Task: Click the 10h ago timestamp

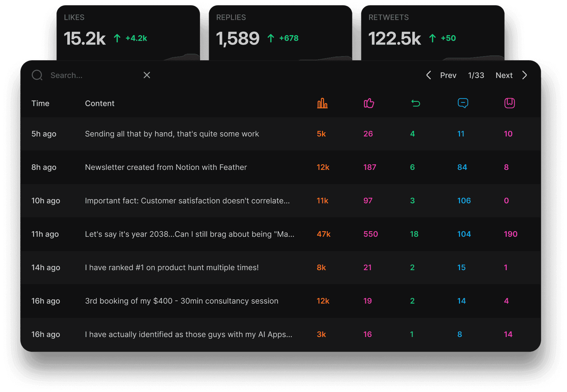Action: [x=46, y=201]
